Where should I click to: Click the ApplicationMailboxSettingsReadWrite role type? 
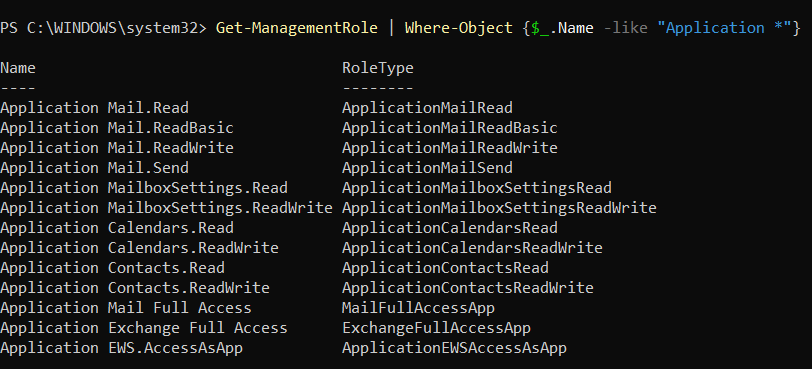[x=499, y=208]
